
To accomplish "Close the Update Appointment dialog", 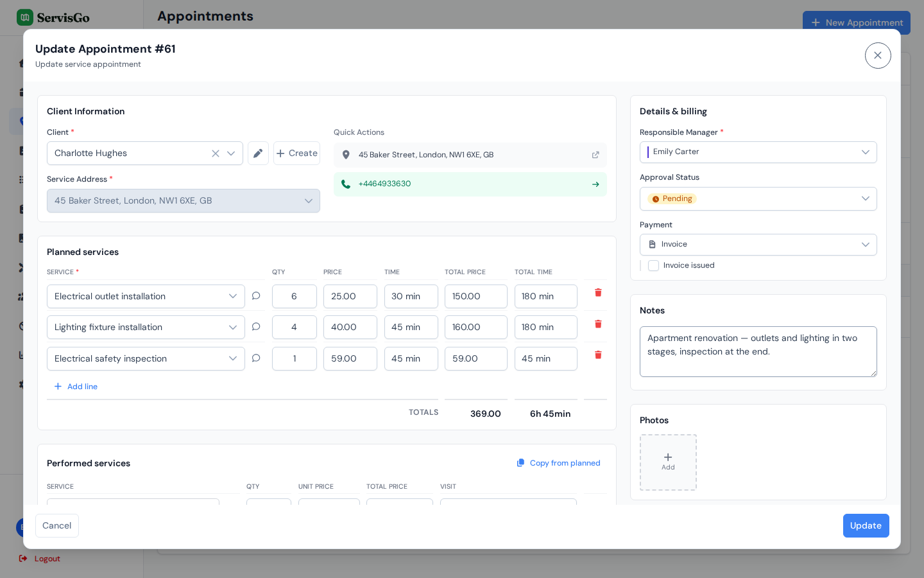I will click(878, 55).
